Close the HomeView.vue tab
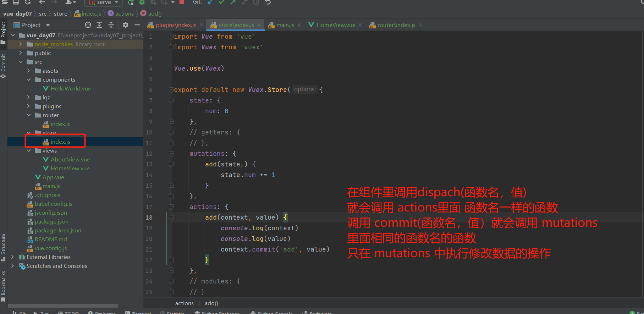This screenshot has height=314, width=644. tap(360, 25)
